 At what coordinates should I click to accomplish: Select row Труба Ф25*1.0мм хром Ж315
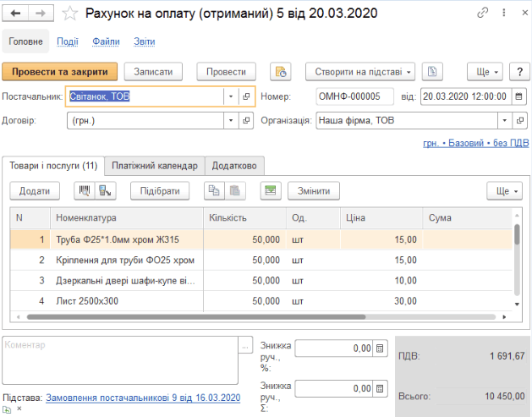pos(261,239)
